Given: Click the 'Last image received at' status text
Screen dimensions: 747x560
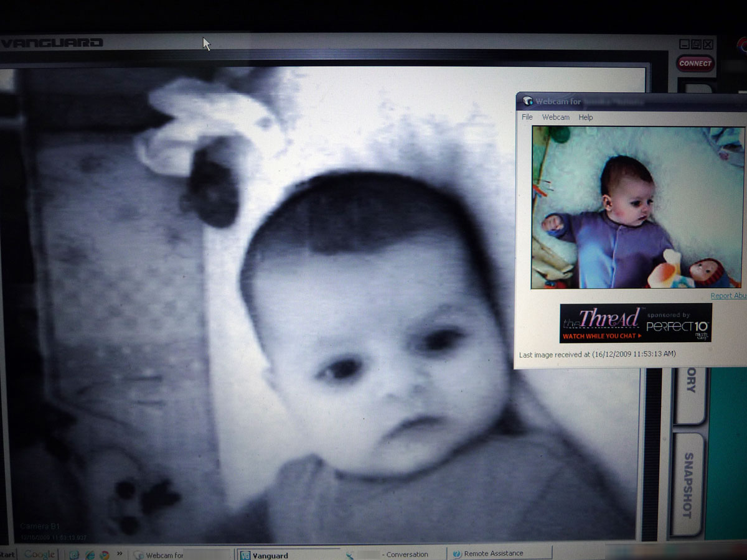Looking at the screenshot, I should click(x=598, y=354).
